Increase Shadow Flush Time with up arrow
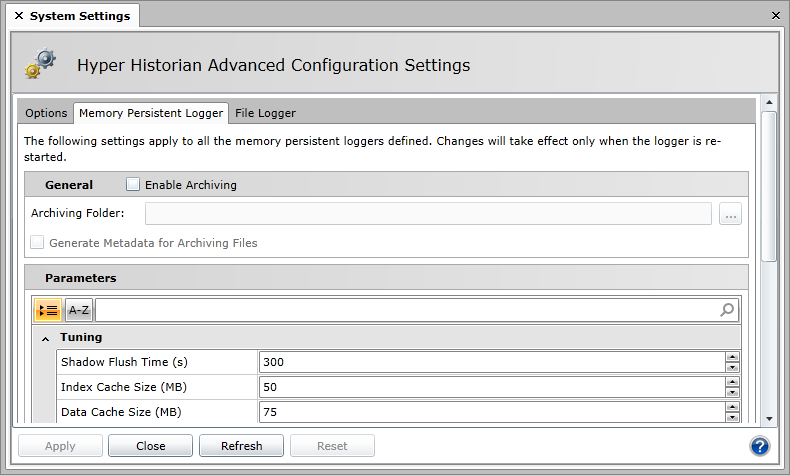Viewport: 790px width, 476px height. (x=732, y=356)
